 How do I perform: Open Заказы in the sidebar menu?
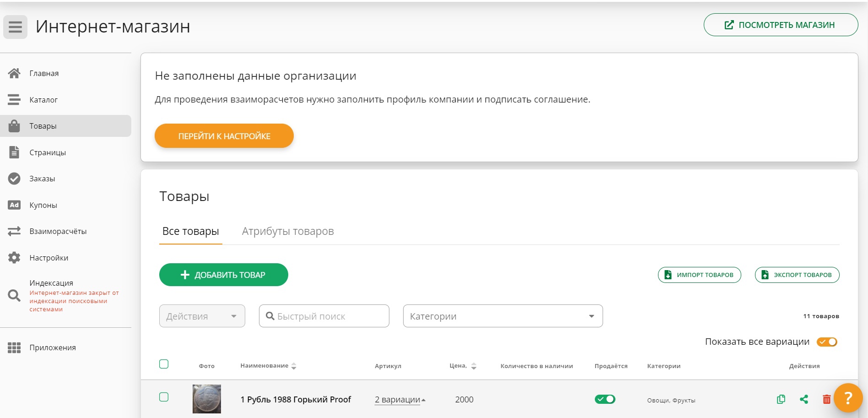tap(42, 179)
